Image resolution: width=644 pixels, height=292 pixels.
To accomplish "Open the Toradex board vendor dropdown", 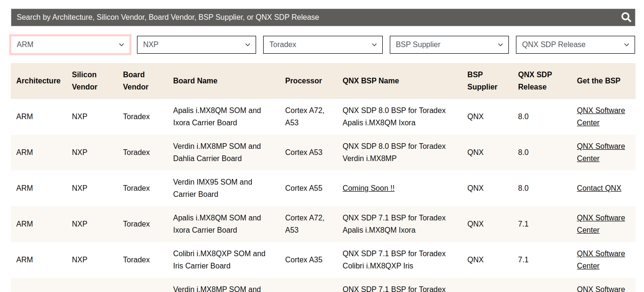I will (322, 45).
